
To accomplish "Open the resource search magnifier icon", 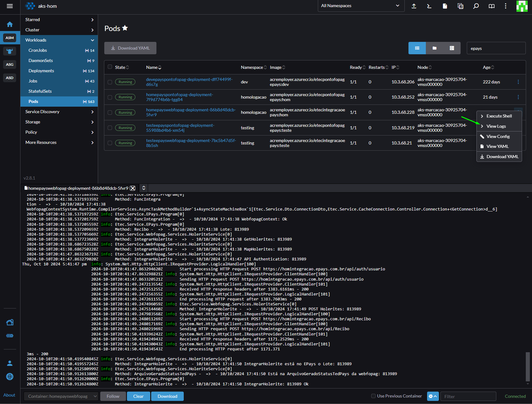I will (x=476, y=6).
